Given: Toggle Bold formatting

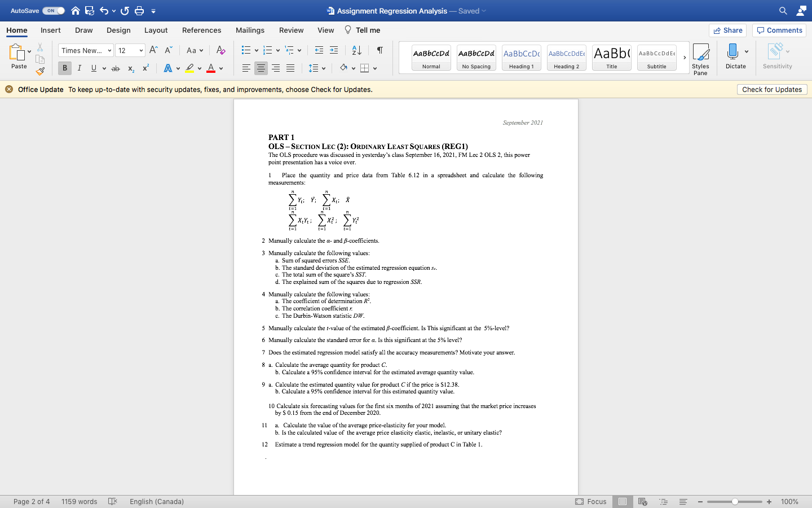Looking at the screenshot, I should point(65,68).
